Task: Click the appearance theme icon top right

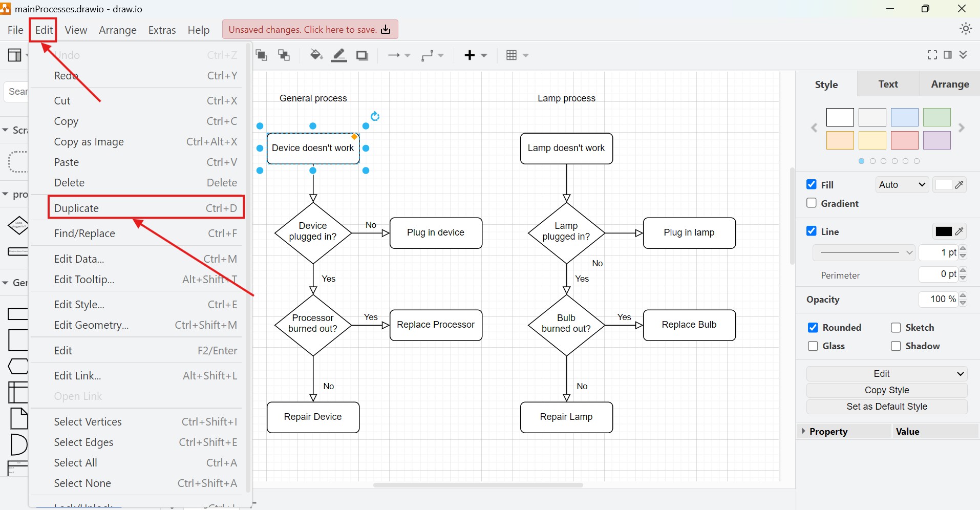Action: [x=966, y=29]
